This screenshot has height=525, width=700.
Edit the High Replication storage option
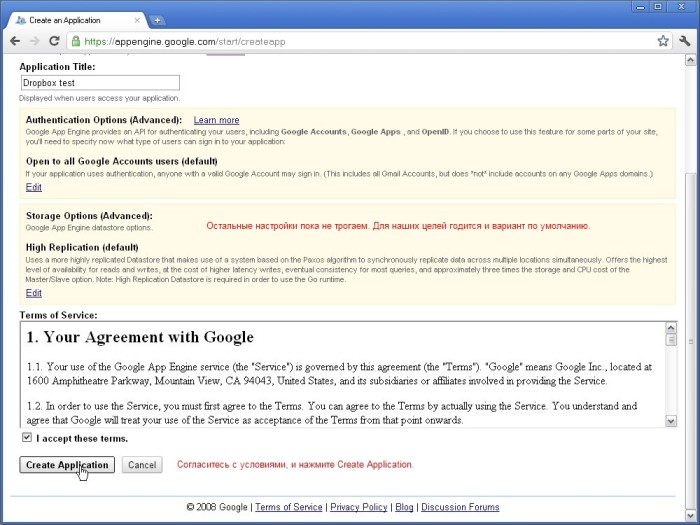pyautogui.click(x=33, y=293)
